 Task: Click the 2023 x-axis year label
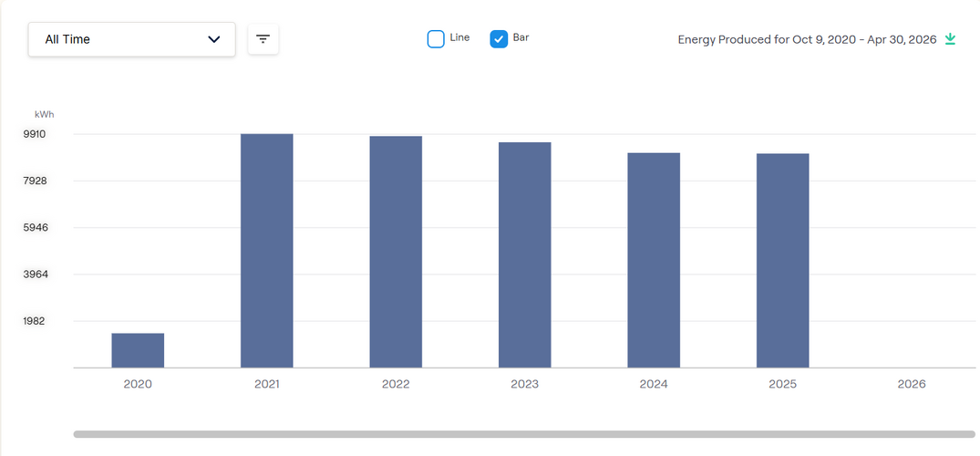click(524, 384)
